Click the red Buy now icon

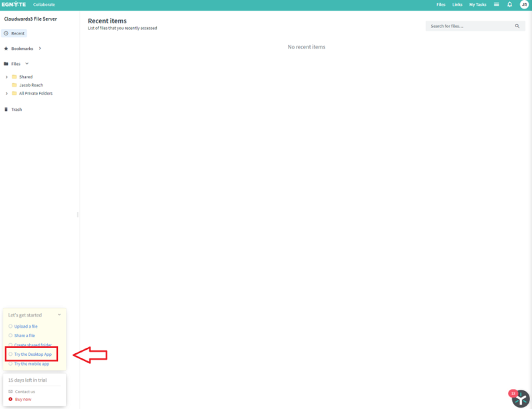[11, 399]
